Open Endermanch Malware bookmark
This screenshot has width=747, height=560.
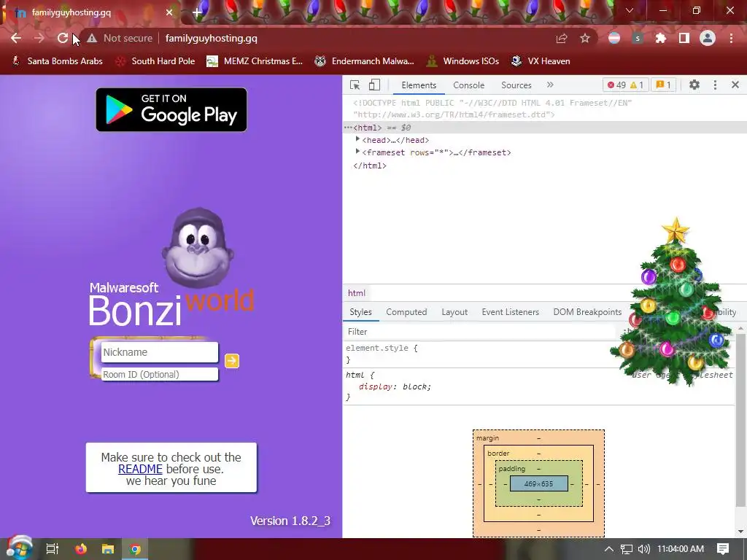(365, 61)
